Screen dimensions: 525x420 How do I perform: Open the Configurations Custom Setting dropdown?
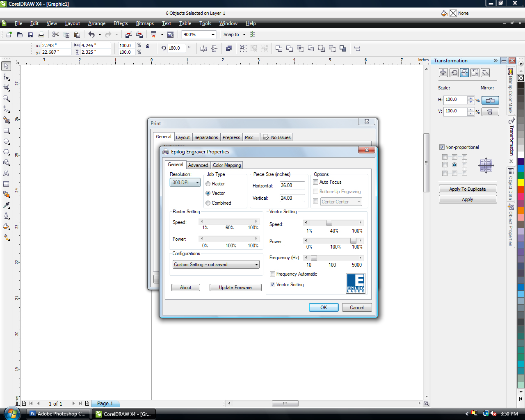pos(216,265)
